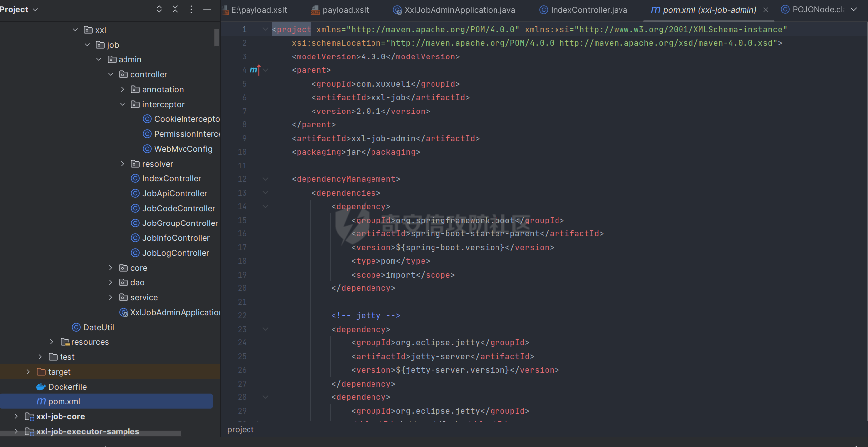Click the Maven icon next to pom.xml in tree
Viewport: 868px width, 447px height.
coord(41,401)
